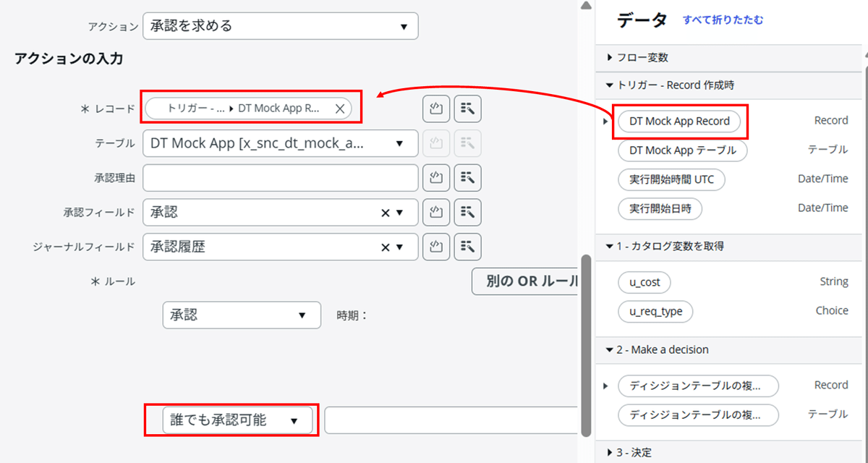Collapse the トリガー - Record 作成時 section

coord(608,85)
